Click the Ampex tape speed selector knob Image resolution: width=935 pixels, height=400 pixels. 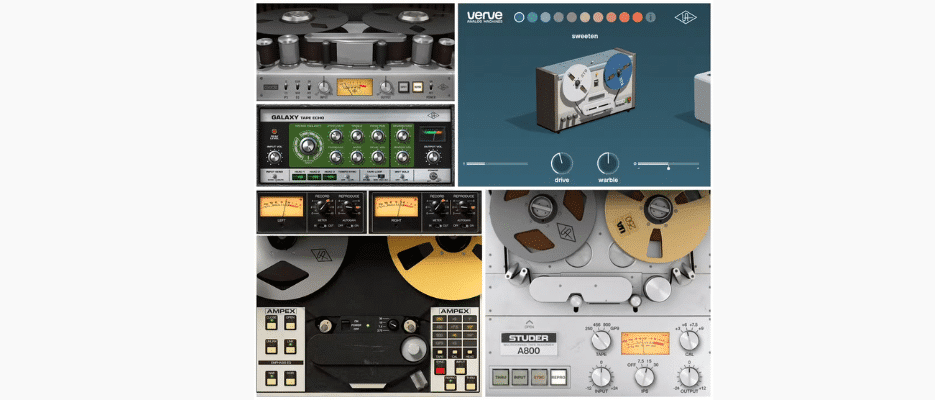pyautogui.click(x=394, y=323)
